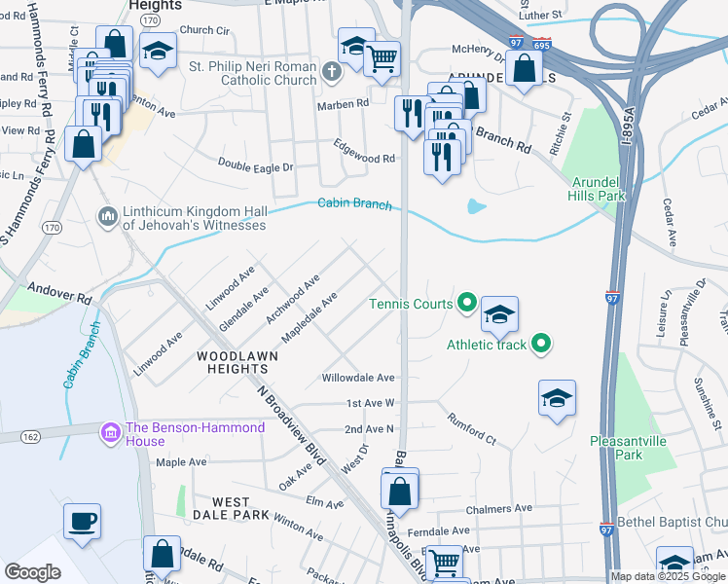Click school marker near Church Cir

pyautogui.click(x=158, y=52)
